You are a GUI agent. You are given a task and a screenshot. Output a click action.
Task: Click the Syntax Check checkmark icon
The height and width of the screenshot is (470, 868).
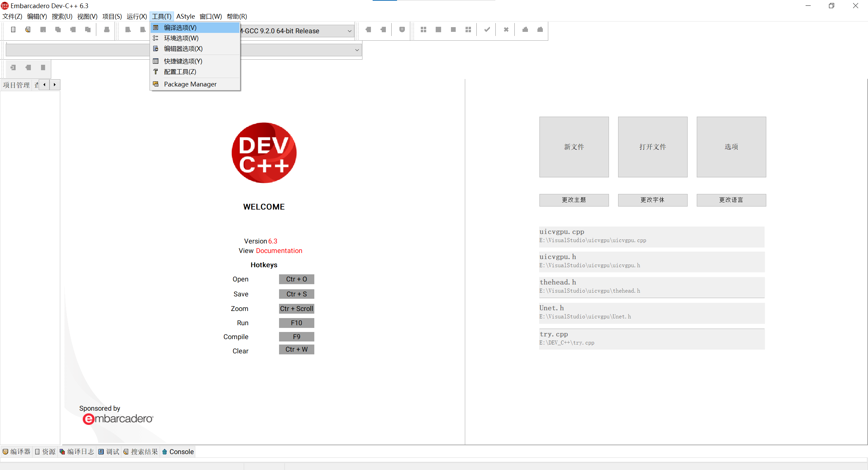[x=487, y=30]
